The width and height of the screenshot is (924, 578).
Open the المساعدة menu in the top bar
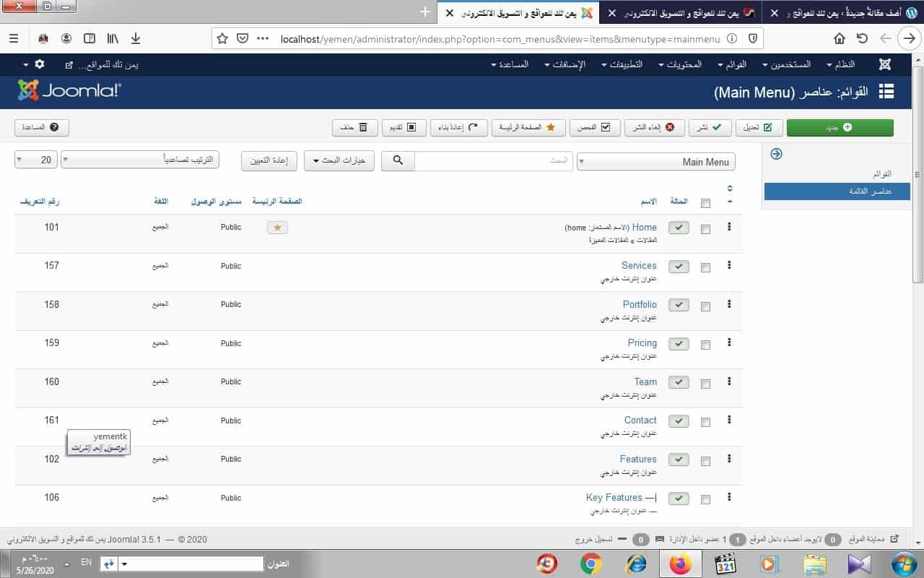(510, 64)
